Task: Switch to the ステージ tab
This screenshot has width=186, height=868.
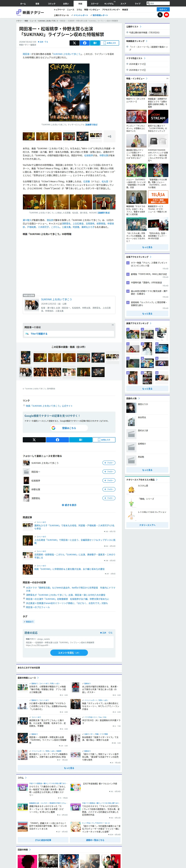Action: tap(94, 4)
